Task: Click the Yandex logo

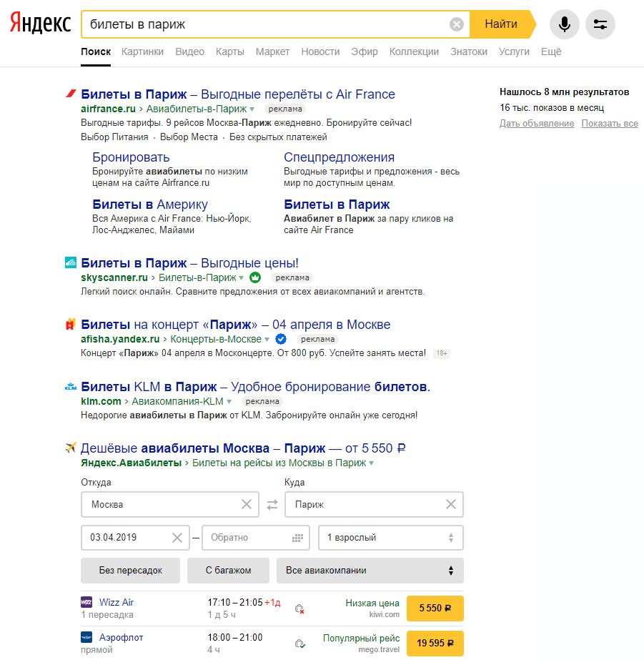Action: click(x=40, y=24)
